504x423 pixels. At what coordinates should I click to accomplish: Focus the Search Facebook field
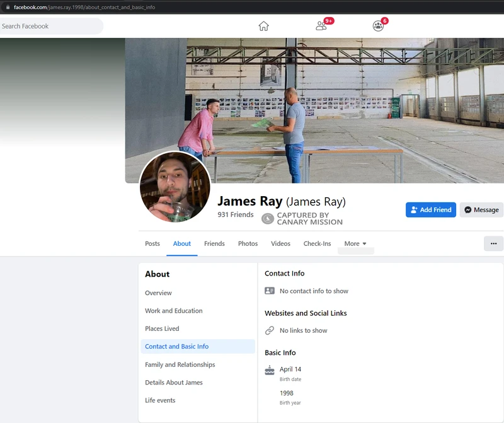point(51,26)
